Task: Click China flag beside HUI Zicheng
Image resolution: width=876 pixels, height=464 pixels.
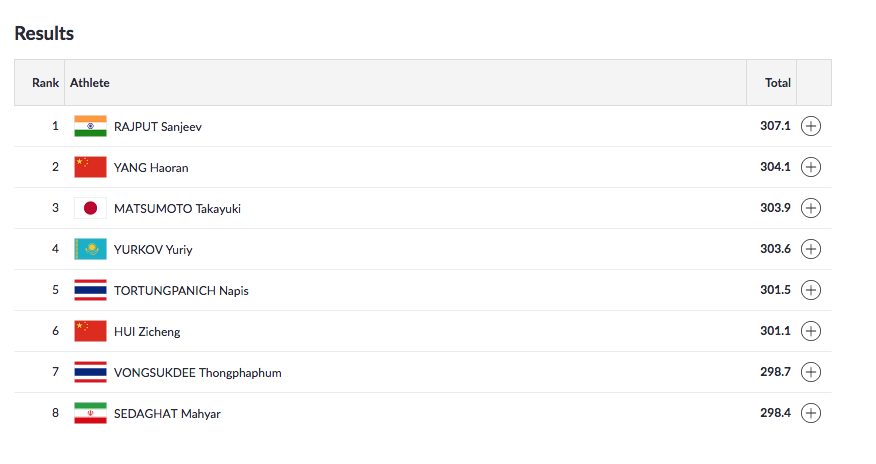Action: tap(90, 331)
